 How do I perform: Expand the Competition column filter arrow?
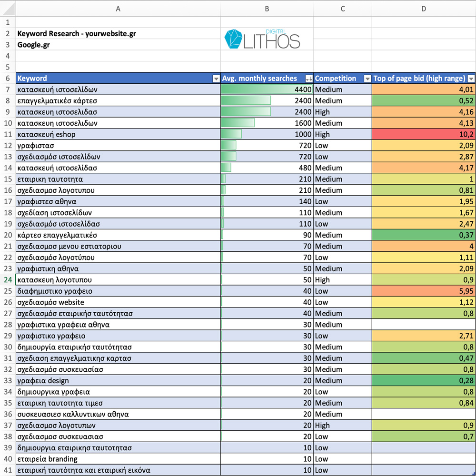(367, 79)
